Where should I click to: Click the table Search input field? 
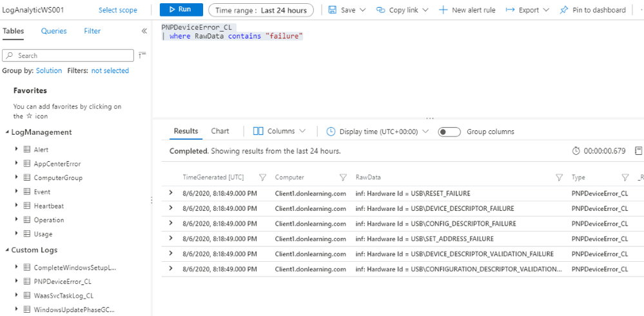pos(68,55)
